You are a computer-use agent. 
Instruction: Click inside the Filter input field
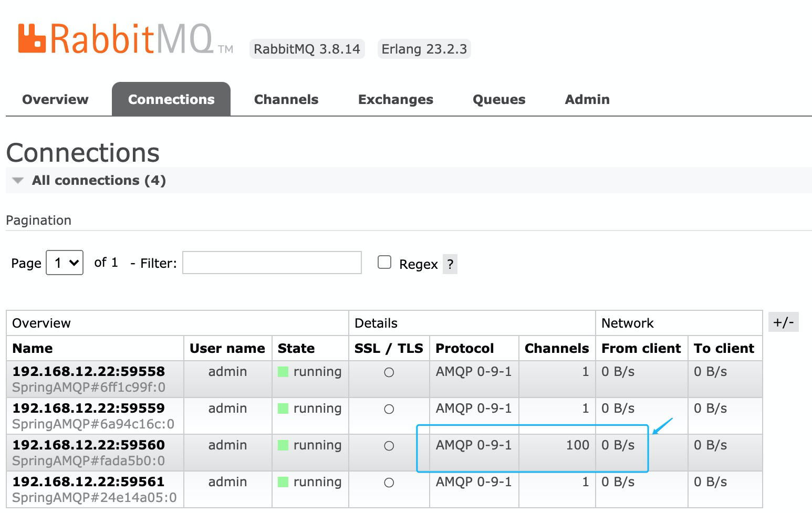tap(272, 263)
